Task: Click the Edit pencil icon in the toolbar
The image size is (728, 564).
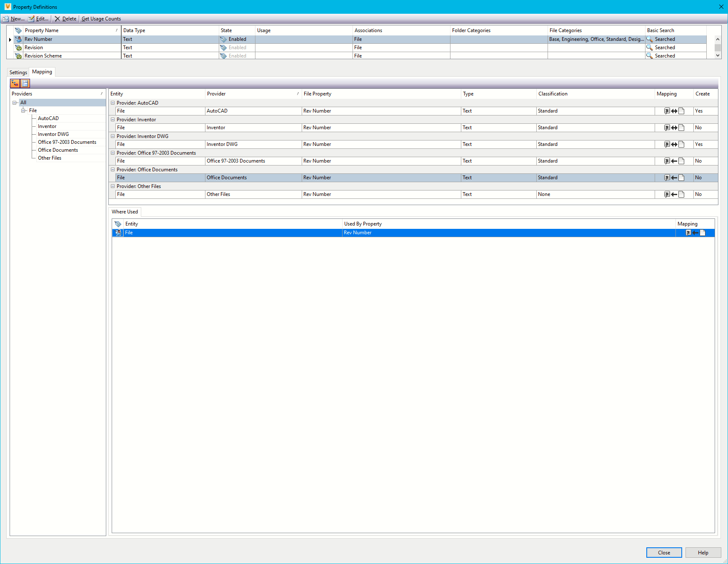Action: pos(32,18)
